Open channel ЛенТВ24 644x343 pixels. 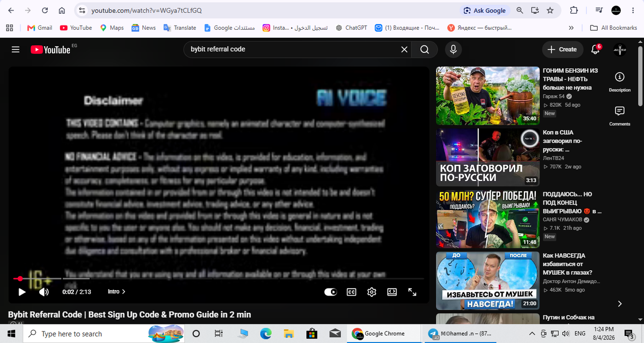coord(553,158)
